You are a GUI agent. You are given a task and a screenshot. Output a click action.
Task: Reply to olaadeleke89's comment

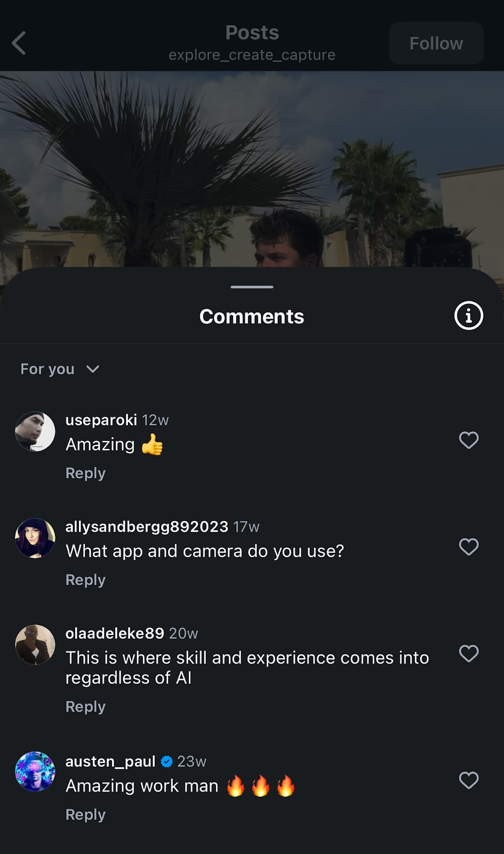(x=85, y=707)
